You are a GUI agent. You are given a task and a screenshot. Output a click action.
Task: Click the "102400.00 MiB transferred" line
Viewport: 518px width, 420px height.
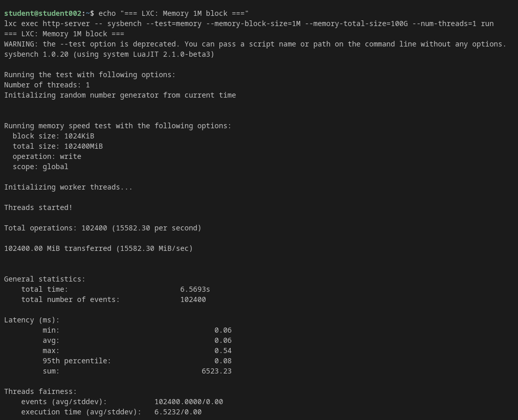[99, 249]
